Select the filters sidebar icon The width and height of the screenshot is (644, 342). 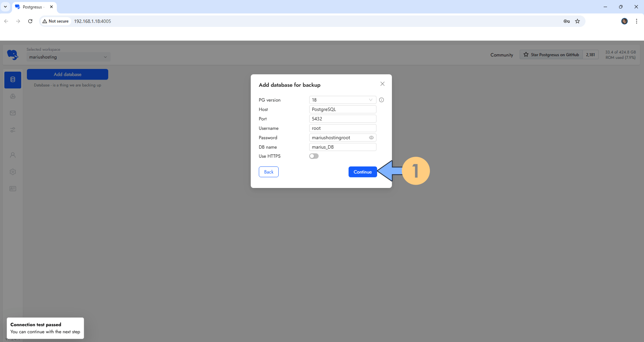[12, 130]
